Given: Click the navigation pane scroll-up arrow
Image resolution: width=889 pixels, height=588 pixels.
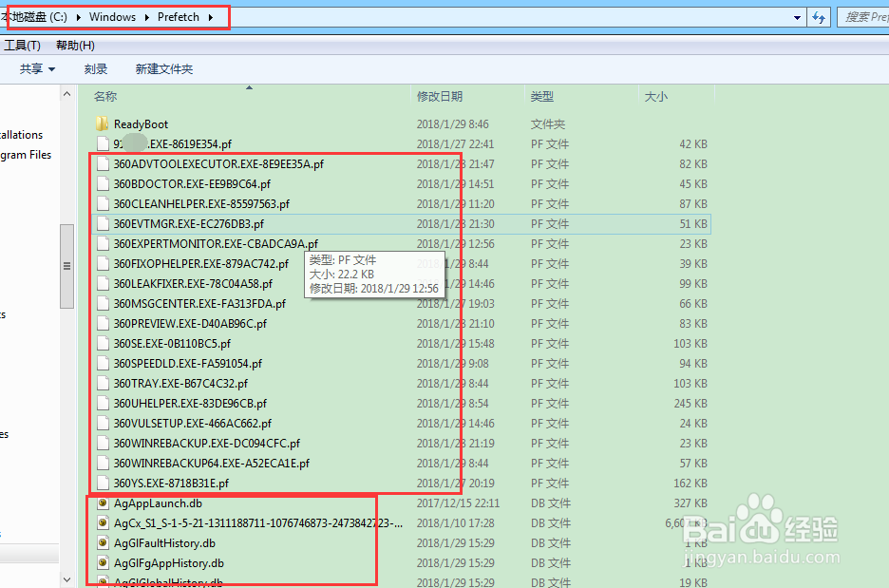Looking at the screenshot, I should coord(66,93).
